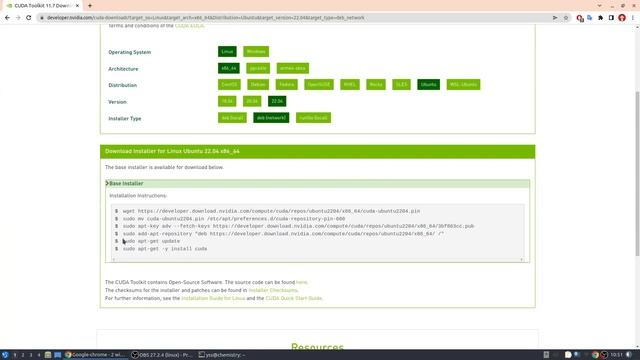The width and height of the screenshot is (640, 360).
Task: Select Linux operating system
Action: click(x=227, y=52)
